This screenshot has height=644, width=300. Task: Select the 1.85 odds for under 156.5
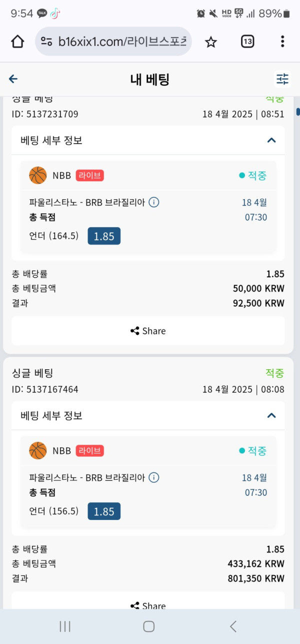pyautogui.click(x=104, y=511)
